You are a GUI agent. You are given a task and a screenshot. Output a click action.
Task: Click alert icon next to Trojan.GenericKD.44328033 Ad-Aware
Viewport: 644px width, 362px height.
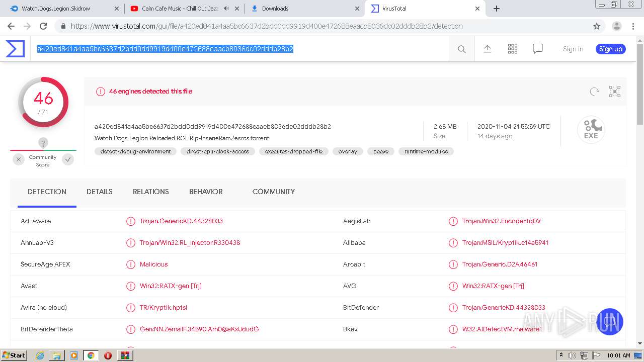point(131,221)
